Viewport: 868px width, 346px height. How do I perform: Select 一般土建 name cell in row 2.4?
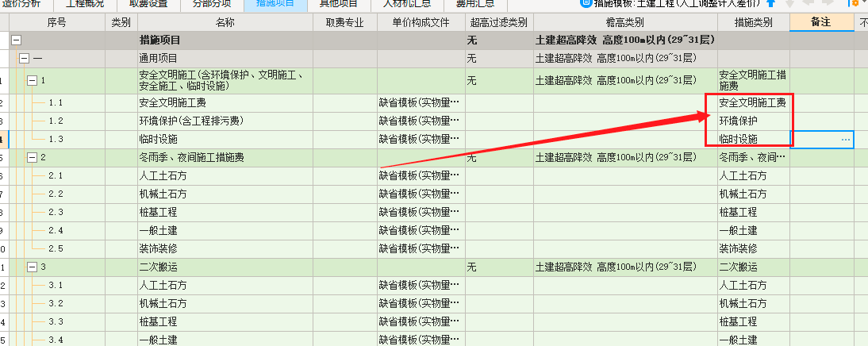click(225, 231)
